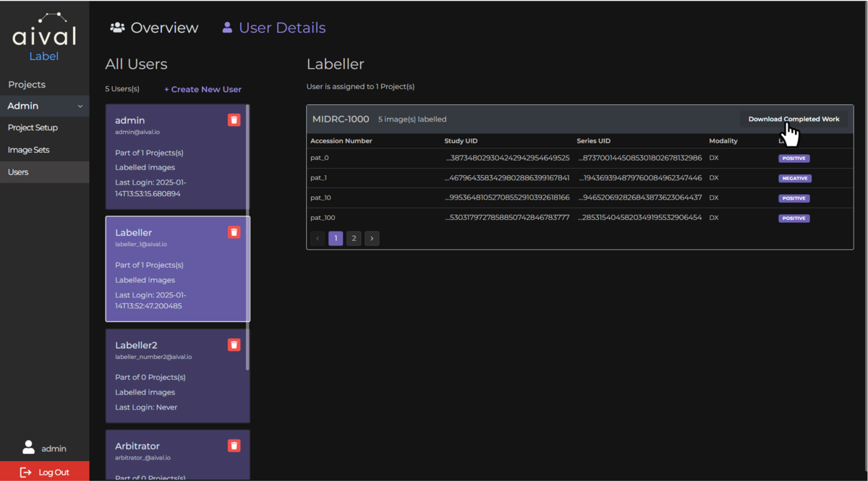The width and height of the screenshot is (868, 482).
Task: Click the trash icon on Labeller card
Action: [234, 232]
